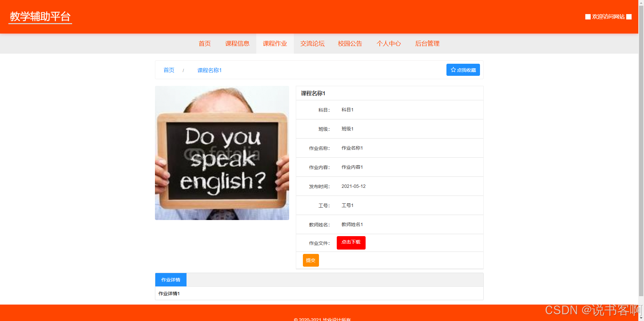The image size is (644, 321).
Task: Click the white square icon after 欢迎访问网站
Action: (629, 17)
